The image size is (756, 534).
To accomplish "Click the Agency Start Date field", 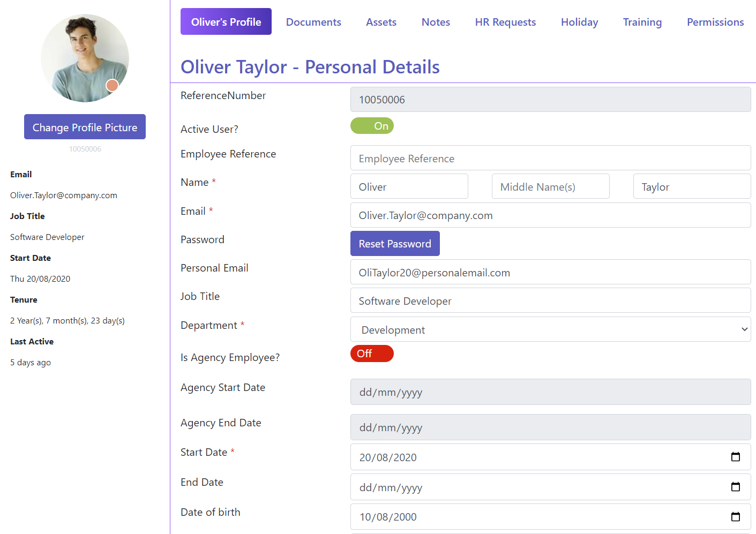I will 550,392.
